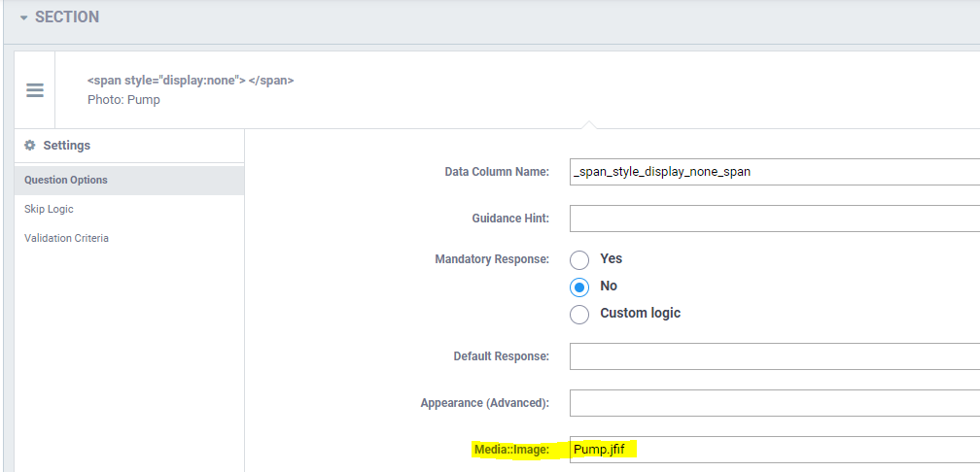The width and height of the screenshot is (980, 472).
Task: Click the hamburger menu icon beside the question
Action: 35,90
